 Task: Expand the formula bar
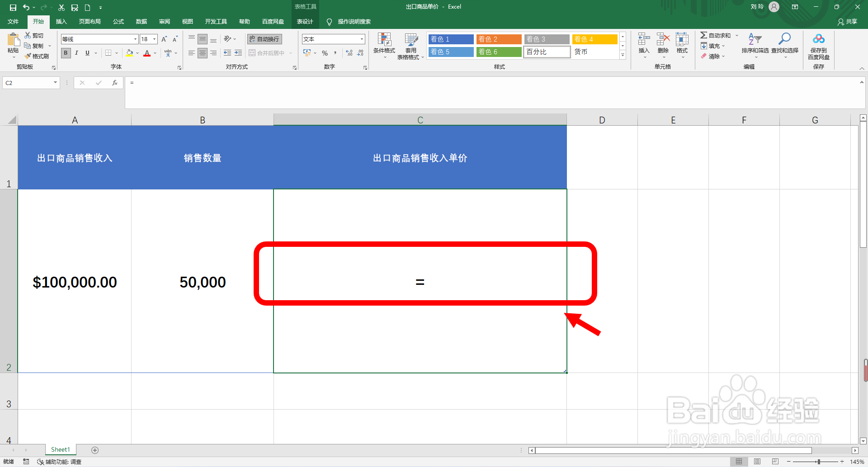pos(862,82)
